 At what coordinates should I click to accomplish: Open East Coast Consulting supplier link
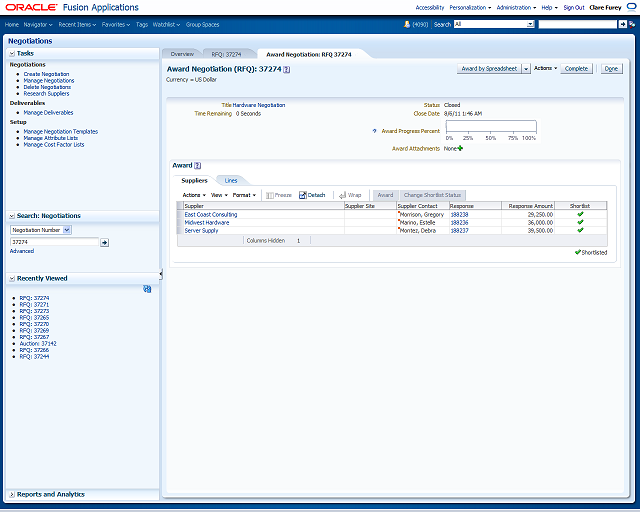(x=211, y=214)
